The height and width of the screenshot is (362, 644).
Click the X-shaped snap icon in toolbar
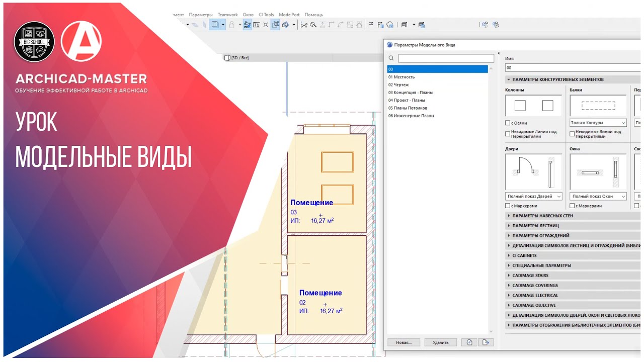tap(266, 24)
